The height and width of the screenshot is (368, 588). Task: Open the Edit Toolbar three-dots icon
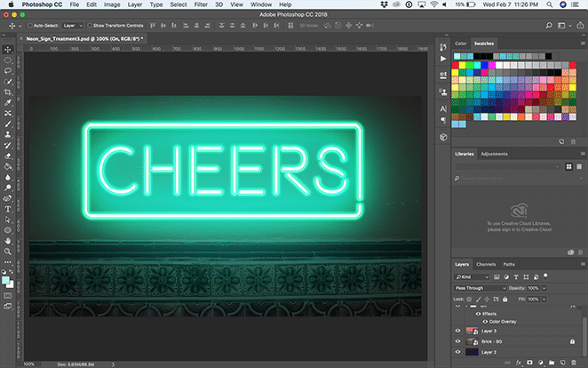(x=7, y=262)
